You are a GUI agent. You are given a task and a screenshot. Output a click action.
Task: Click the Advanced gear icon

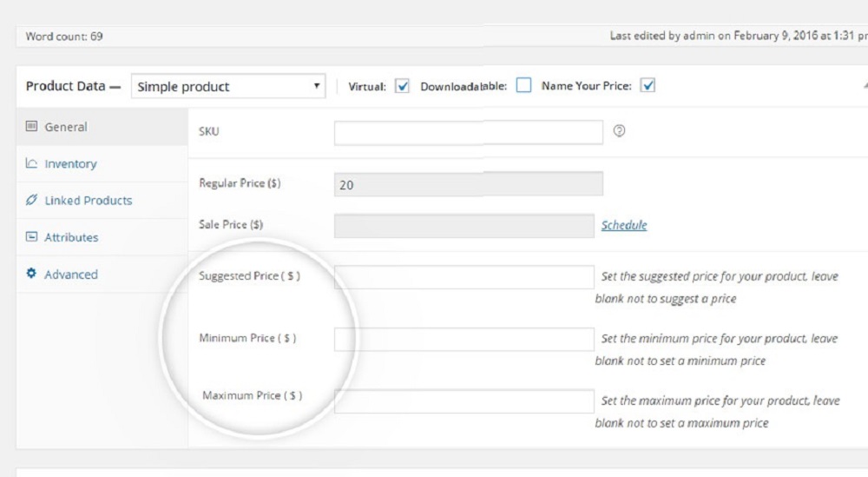coord(31,273)
